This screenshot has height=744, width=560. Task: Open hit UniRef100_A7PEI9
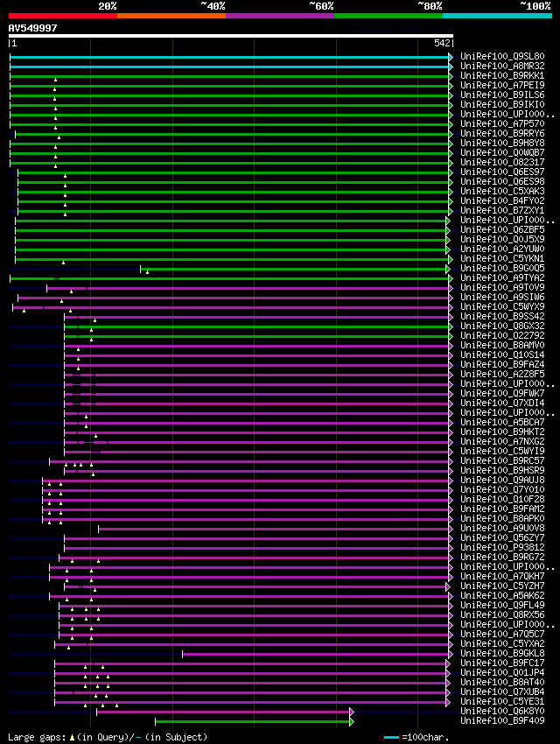coord(502,86)
